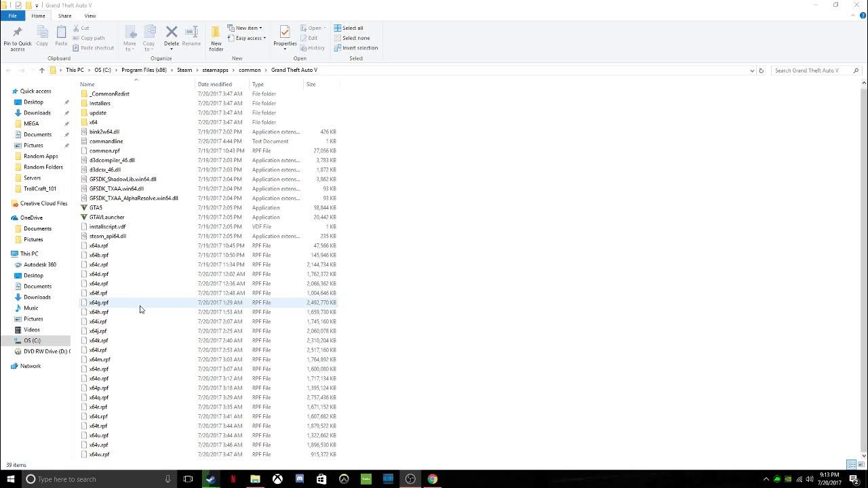Image resolution: width=868 pixels, height=488 pixels.
Task: Click the Cortana search box
Action: 100,479
